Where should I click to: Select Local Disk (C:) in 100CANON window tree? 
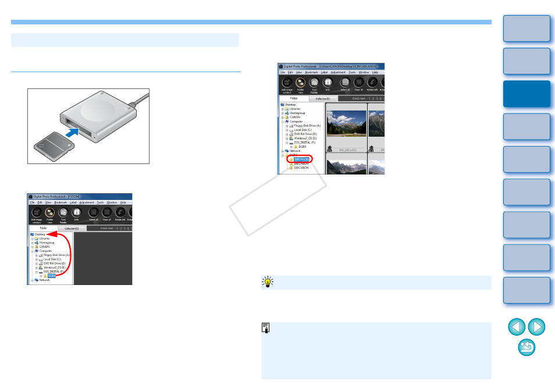click(303, 130)
